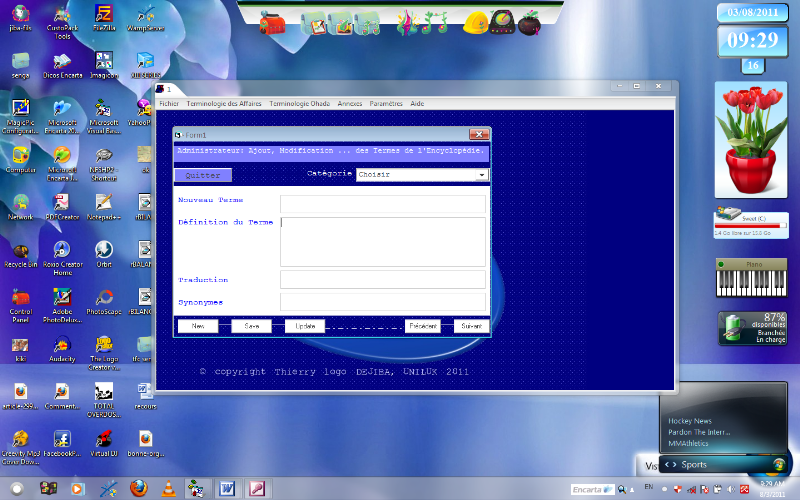Open the PhotoScape desktop icon
800x500 pixels.
pyautogui.click(x=104, y=303)
